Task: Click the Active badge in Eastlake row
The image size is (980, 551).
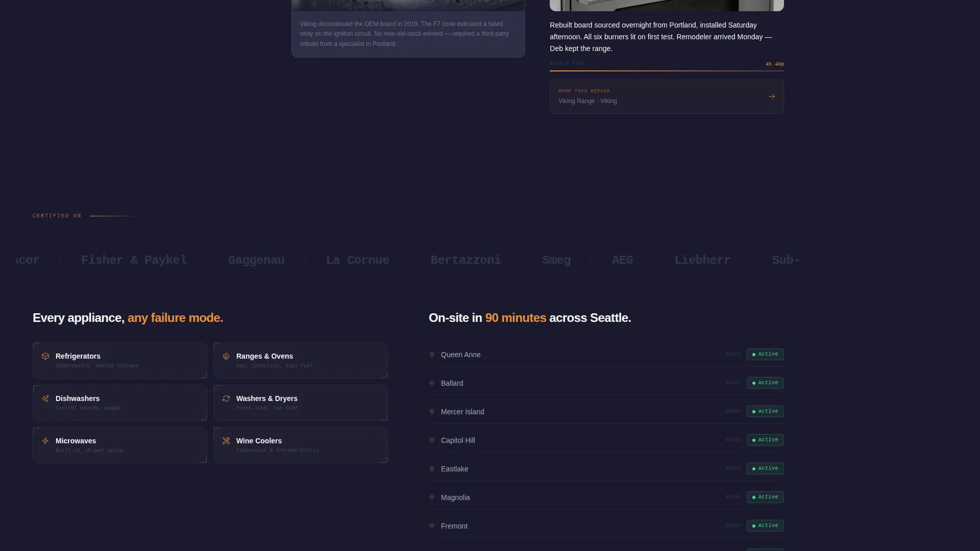Action: pos(765,468)
